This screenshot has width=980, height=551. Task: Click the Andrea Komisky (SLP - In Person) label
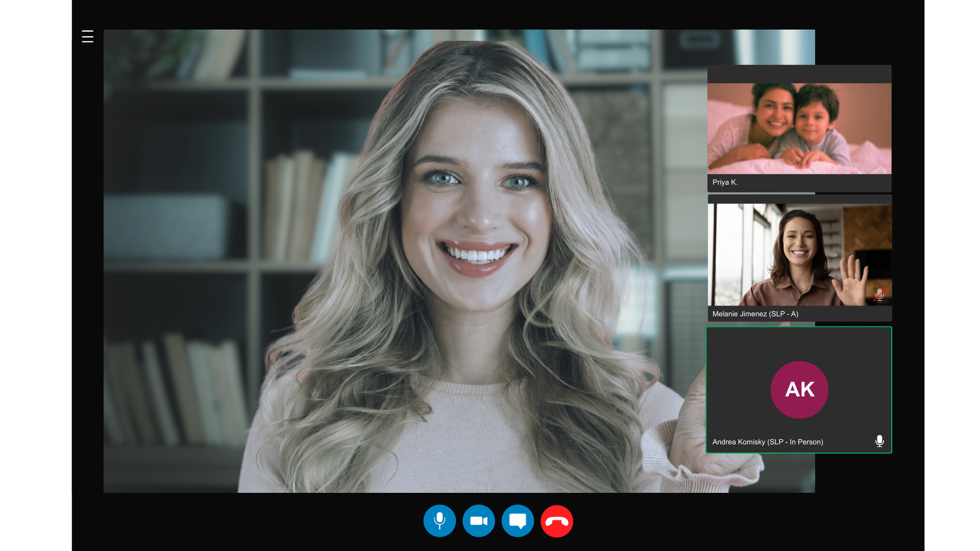pyautogui.click(x=768, y=442)
